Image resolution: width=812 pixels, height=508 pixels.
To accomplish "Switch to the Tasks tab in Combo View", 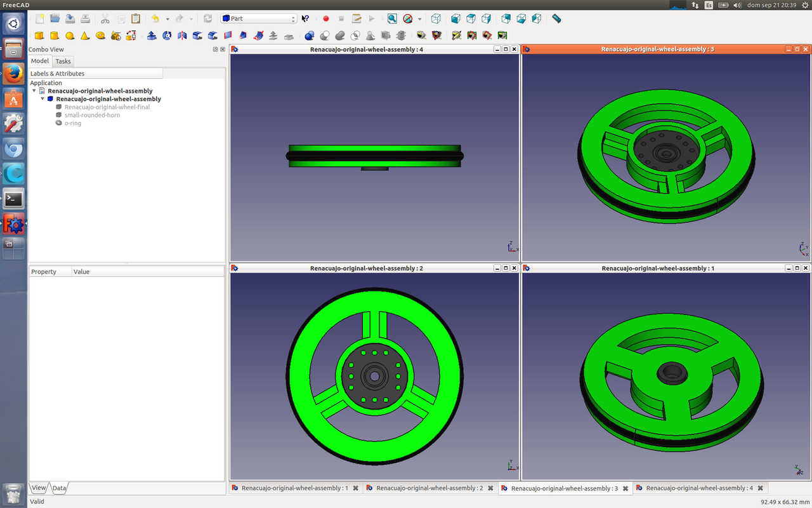I will click(63, 61).
